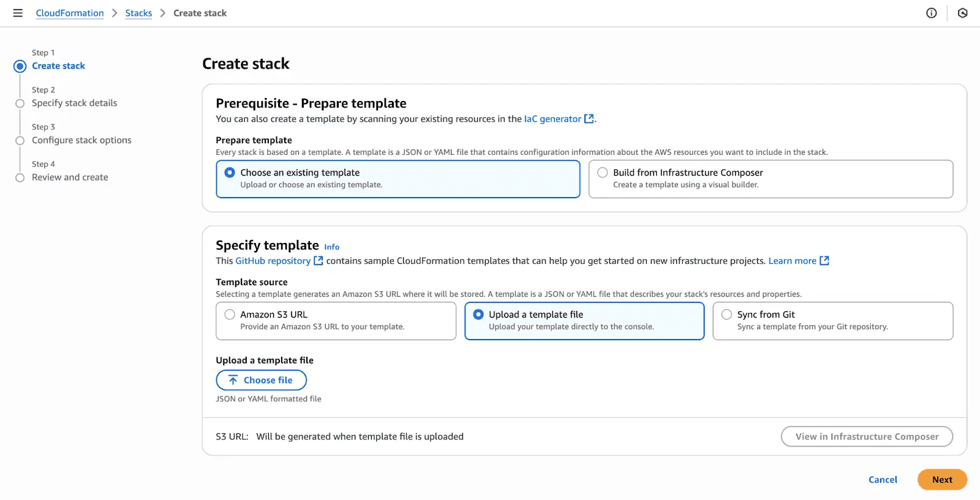Screen dimensions: 980x500
Task: Navigate to the Stacks breadcrumb link
Action: (x=138, y=13)
